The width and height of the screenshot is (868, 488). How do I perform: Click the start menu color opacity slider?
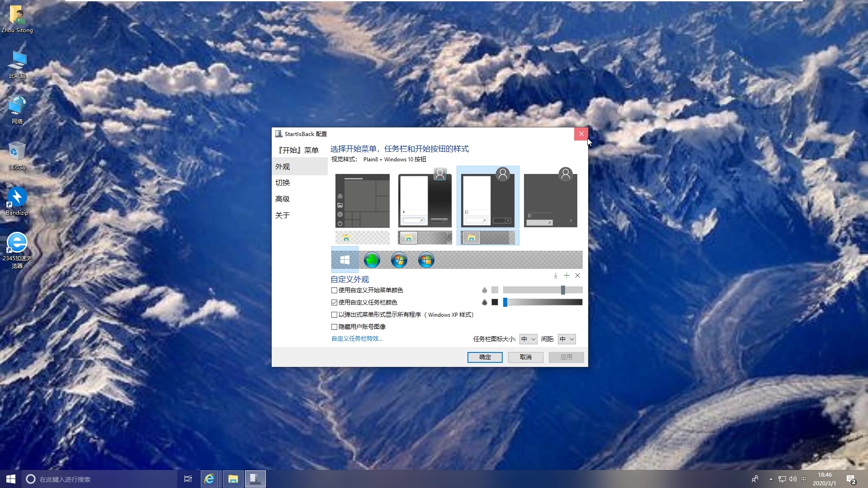tap(542, 290)
